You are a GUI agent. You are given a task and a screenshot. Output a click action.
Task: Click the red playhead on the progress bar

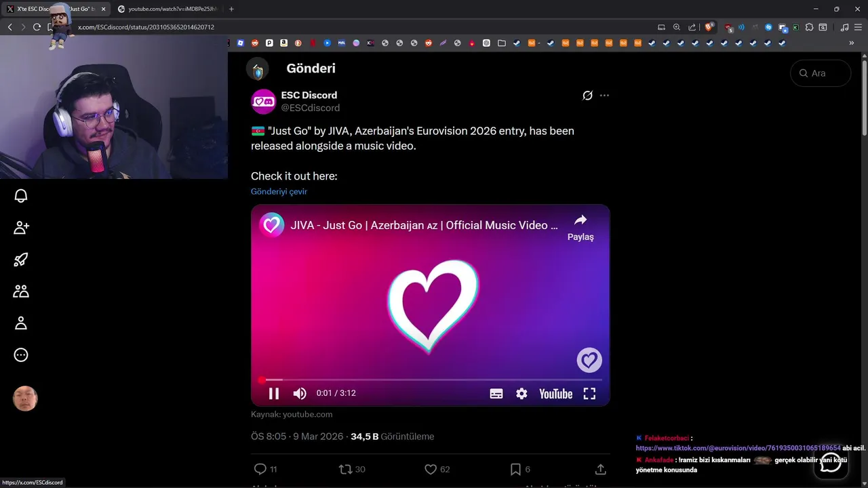262,380
